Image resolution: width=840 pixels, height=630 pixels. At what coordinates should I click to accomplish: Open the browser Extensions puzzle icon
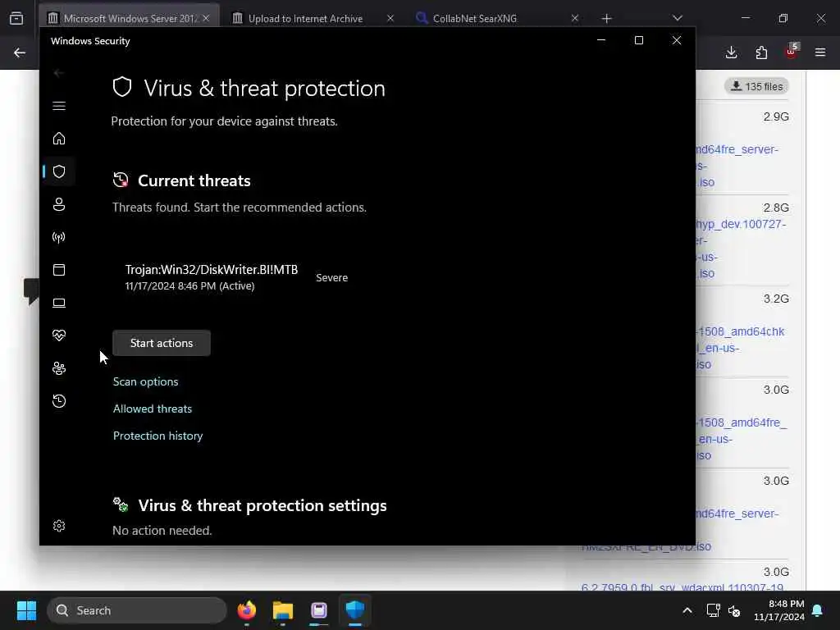click(761, 52)
